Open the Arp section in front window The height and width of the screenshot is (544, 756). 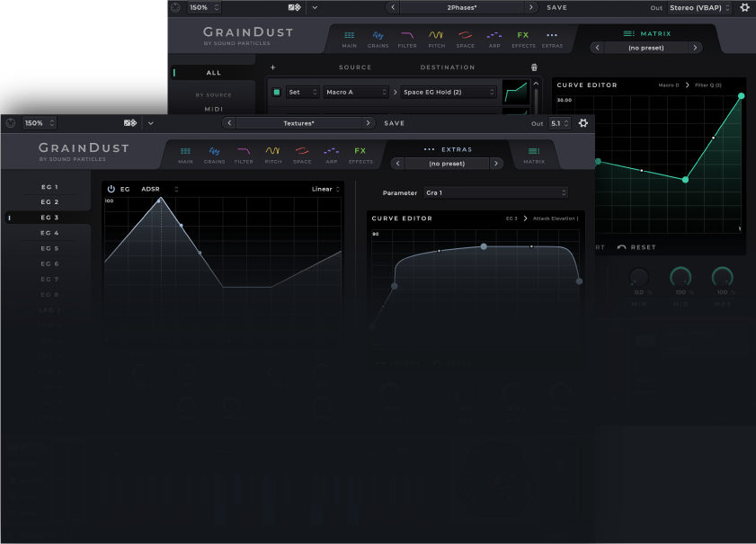[x=332, y=155]
